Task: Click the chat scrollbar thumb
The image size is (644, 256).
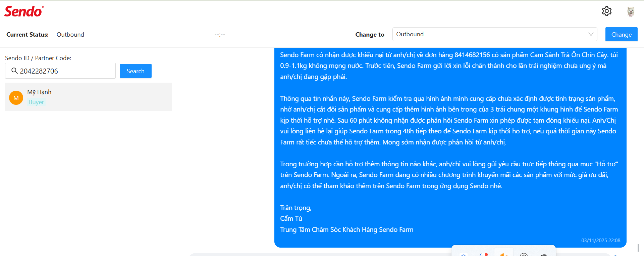Action: point(638,248)
